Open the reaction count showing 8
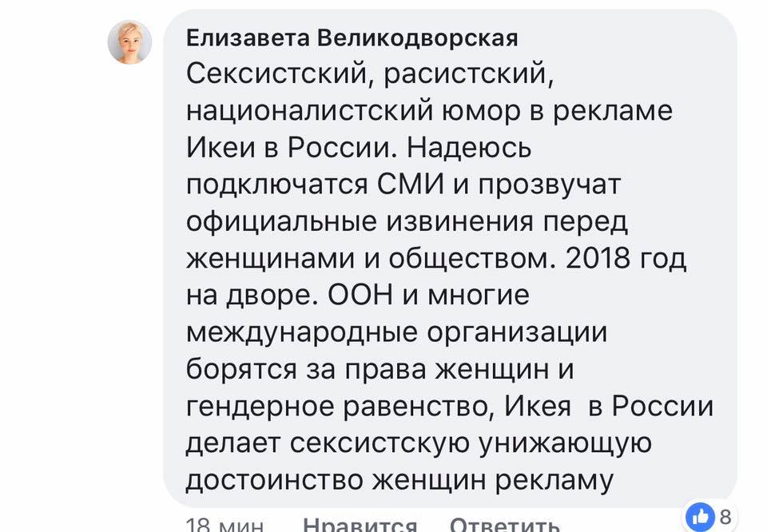 click(725, 517)
